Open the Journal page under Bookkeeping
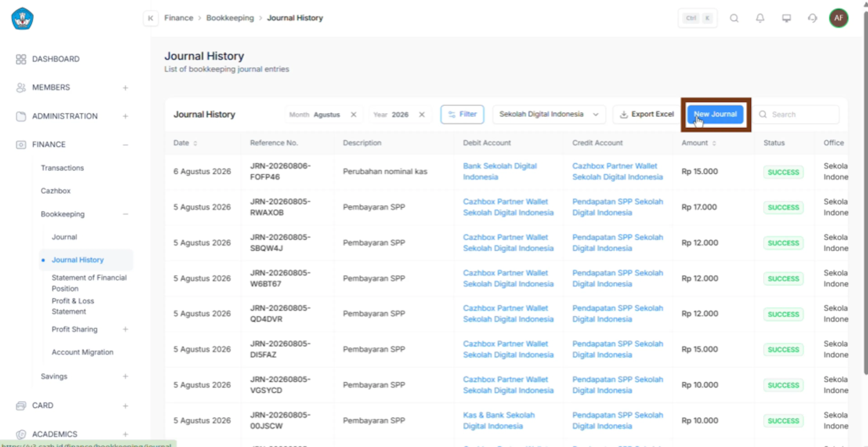Screen dimensions: 868x447 (x=64, y=237)
